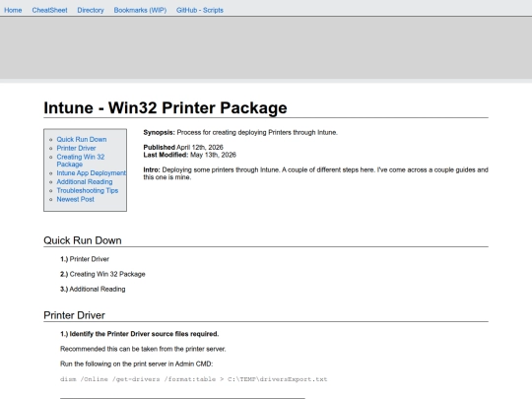The width and height of the screenshot is (532, 399).
Task: Go to the CheatSheet page
Action: point(49,10)
